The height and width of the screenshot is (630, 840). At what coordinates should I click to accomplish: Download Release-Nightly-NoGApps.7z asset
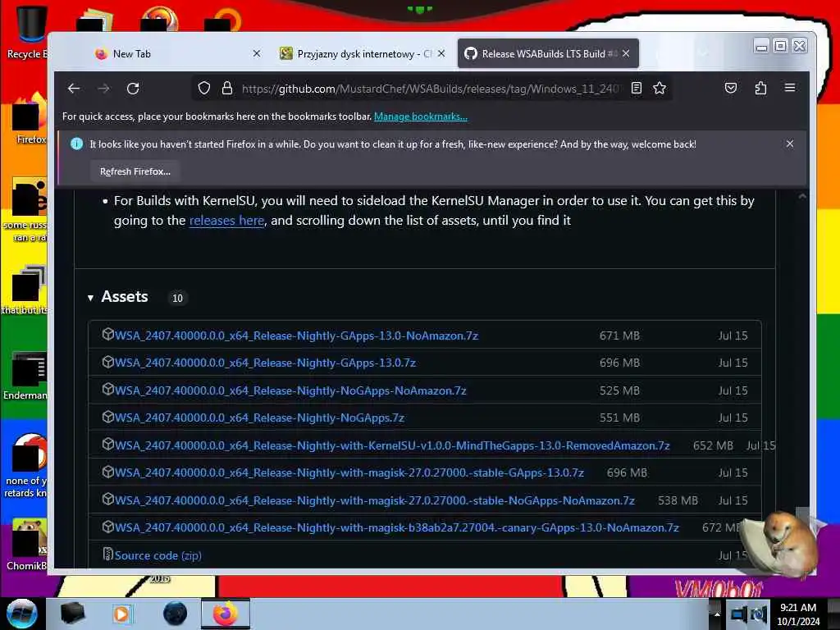(259, 418)
